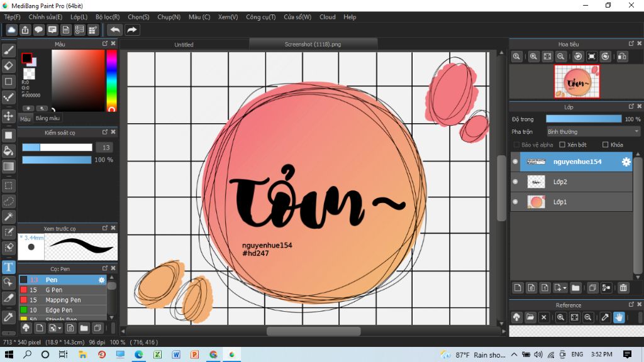The image size is (644, 362).
Task: Toggle visibility of Lớp2 layer
Action: pyautogui.click(x=515, y=182)
